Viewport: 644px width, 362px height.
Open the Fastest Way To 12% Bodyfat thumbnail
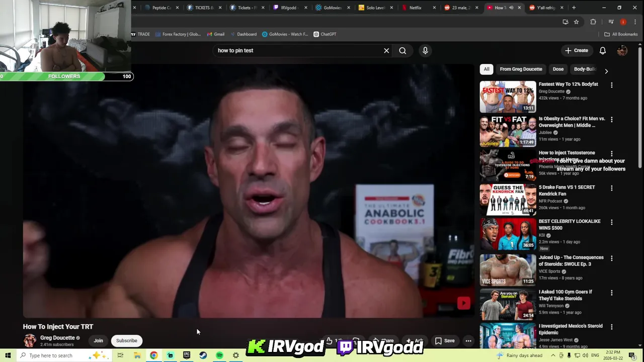click(x=508, y=97)
